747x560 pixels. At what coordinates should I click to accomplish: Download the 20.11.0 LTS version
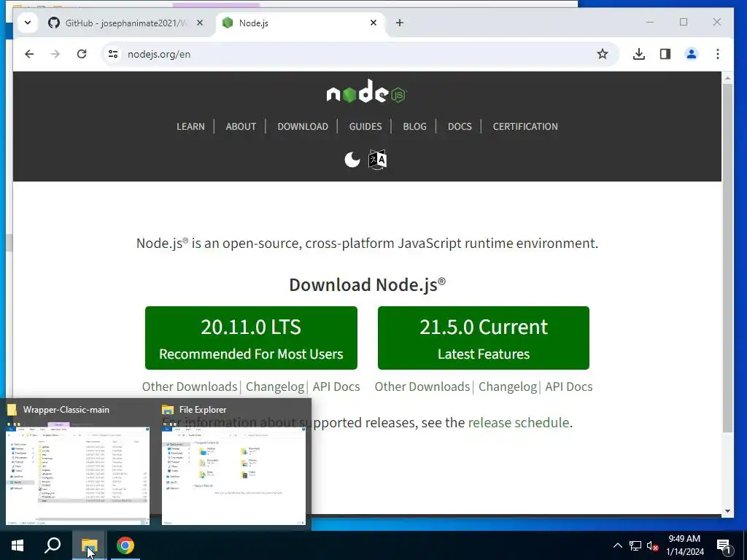(251, 338)
